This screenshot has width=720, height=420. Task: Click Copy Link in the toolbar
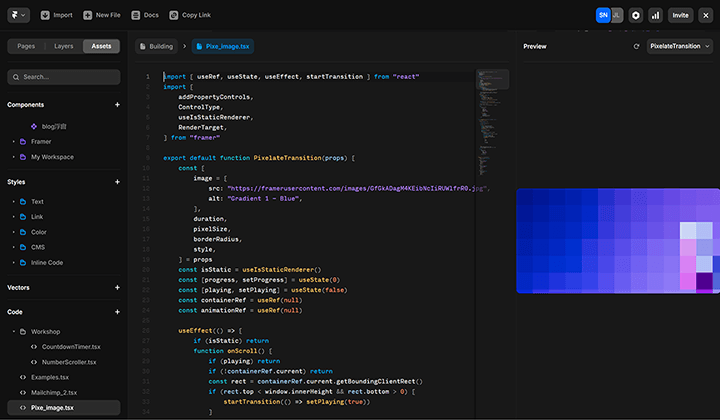[190, 15]
